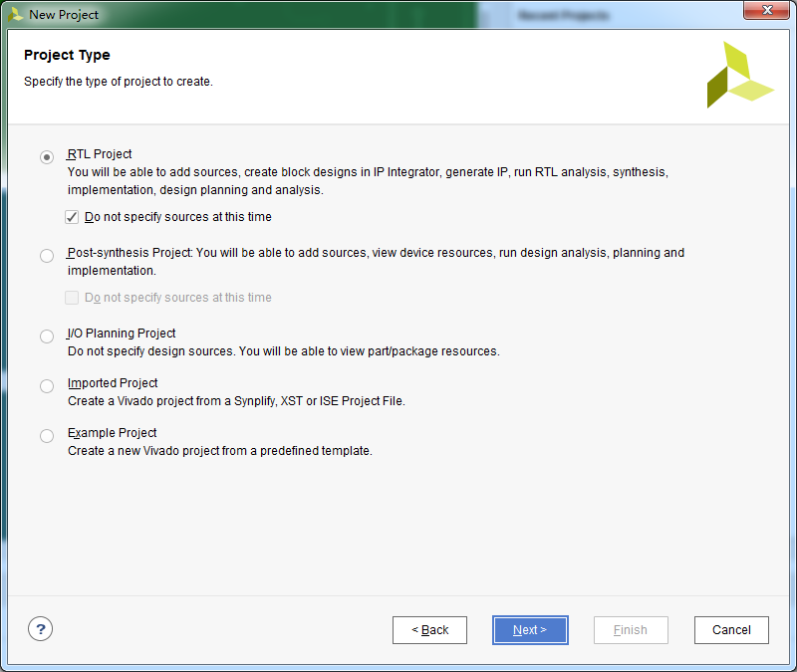Select the I/O Planning Project option
This screenshot has height=672, width=797.
click(47, 336)
